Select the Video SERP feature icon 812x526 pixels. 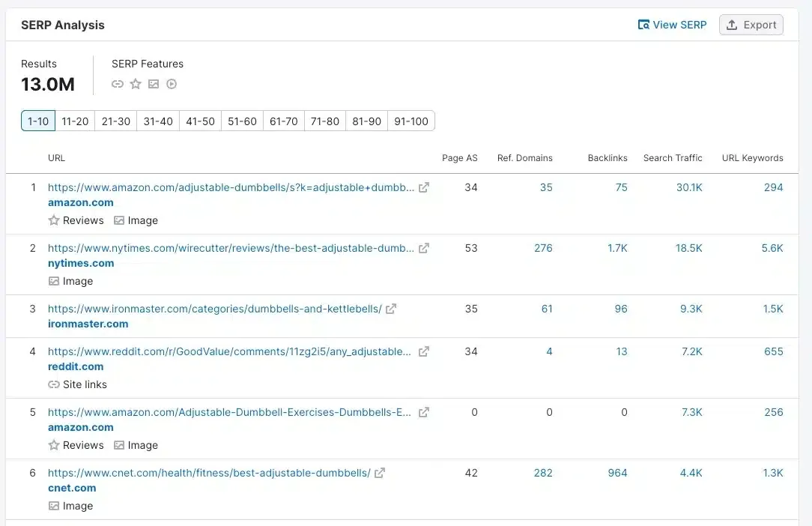tap(172, 84)
